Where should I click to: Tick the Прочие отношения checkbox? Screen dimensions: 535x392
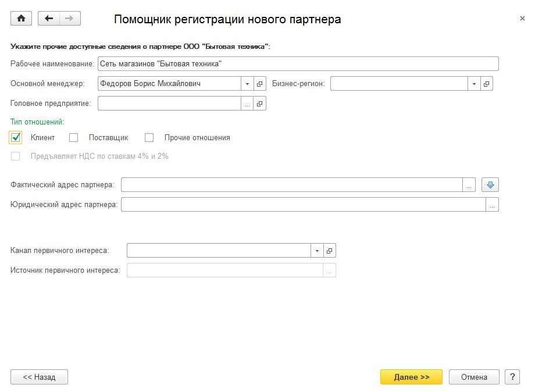[x=149, y=137]
